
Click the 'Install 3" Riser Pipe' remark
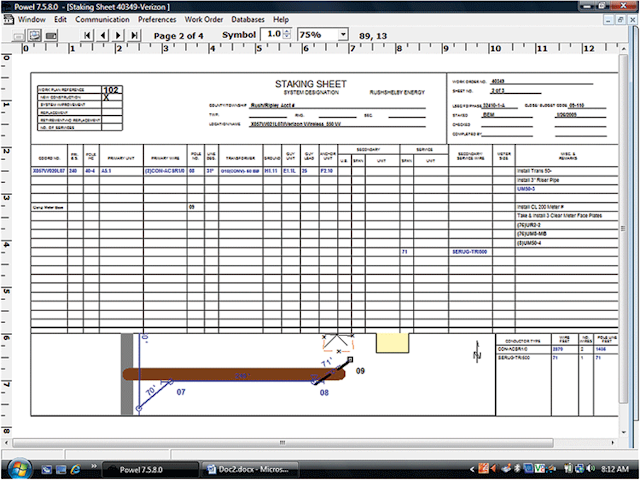coord(538,180)
